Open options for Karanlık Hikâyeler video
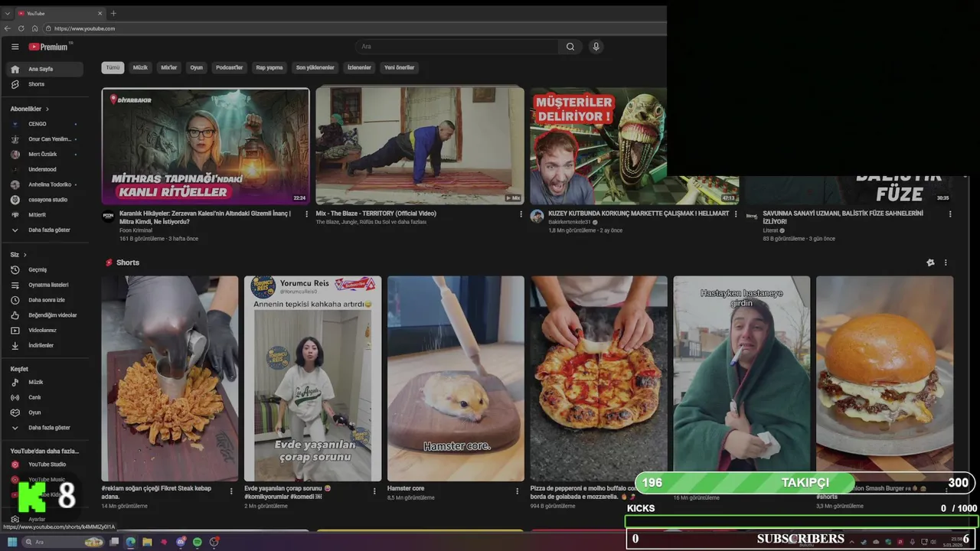Viewport: 980px width, 551px height. pos(307,214)
